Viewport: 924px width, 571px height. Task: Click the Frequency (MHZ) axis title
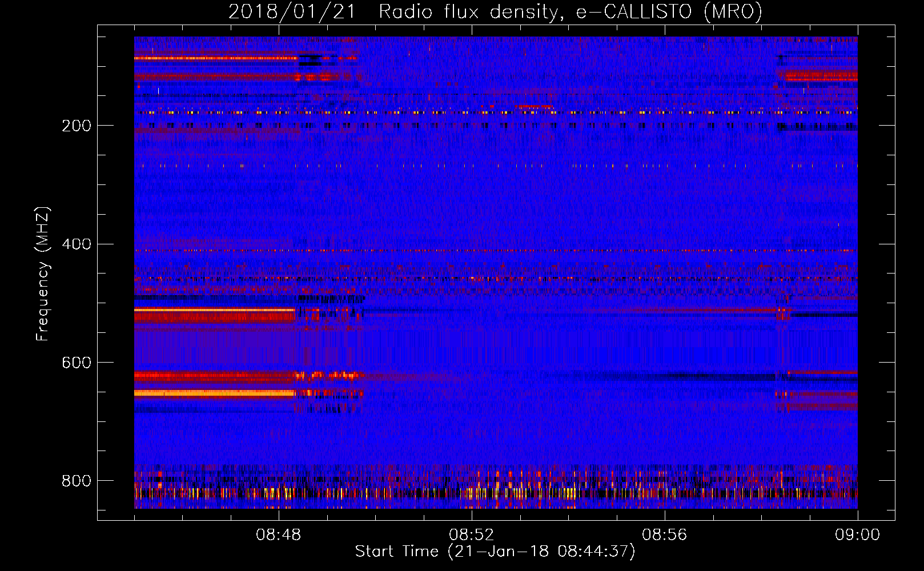43,274
